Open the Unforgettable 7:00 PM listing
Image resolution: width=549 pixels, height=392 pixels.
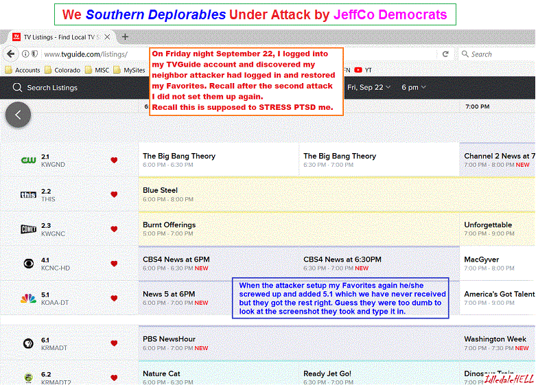click(x=497, y=229)
